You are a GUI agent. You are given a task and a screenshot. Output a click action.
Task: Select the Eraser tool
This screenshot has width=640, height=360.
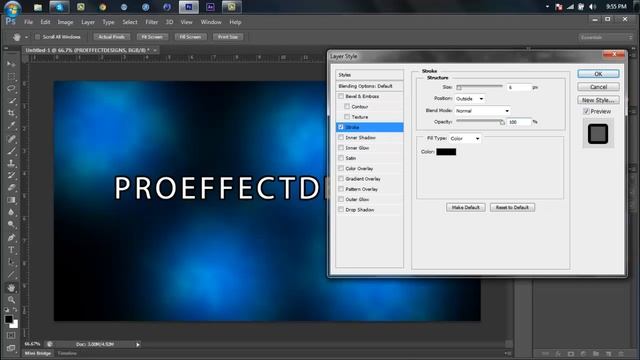coord(11,188)
